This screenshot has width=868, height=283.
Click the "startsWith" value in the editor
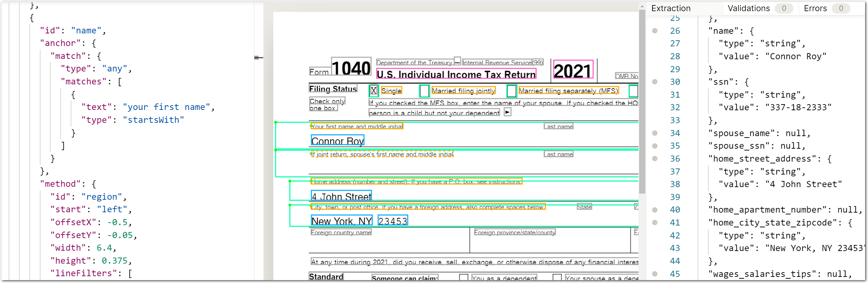click(154, 120)
